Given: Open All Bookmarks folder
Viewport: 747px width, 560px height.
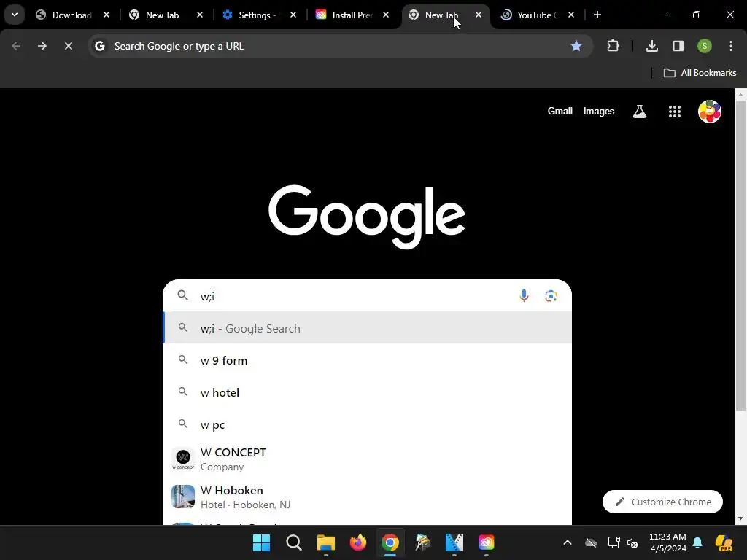Looking at the screenshot, I should 700,73.
